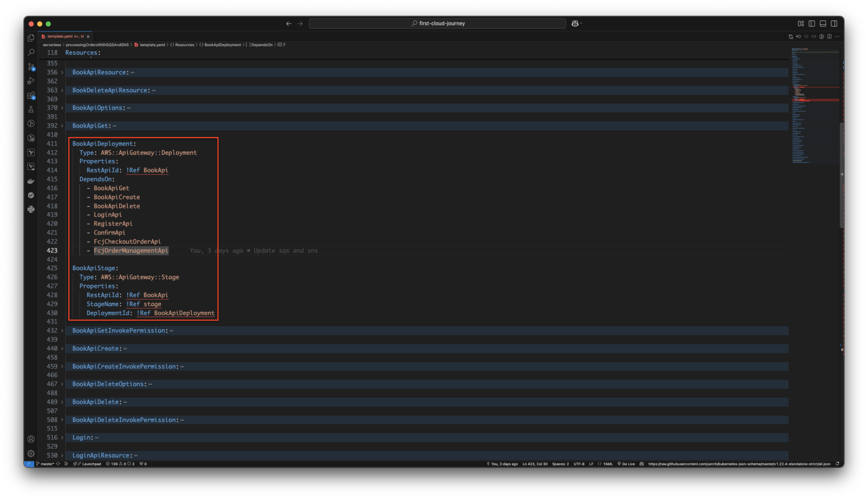Click Go Live in status bar
This screenshot has height=499, width=868.
(x=626, y=464)
